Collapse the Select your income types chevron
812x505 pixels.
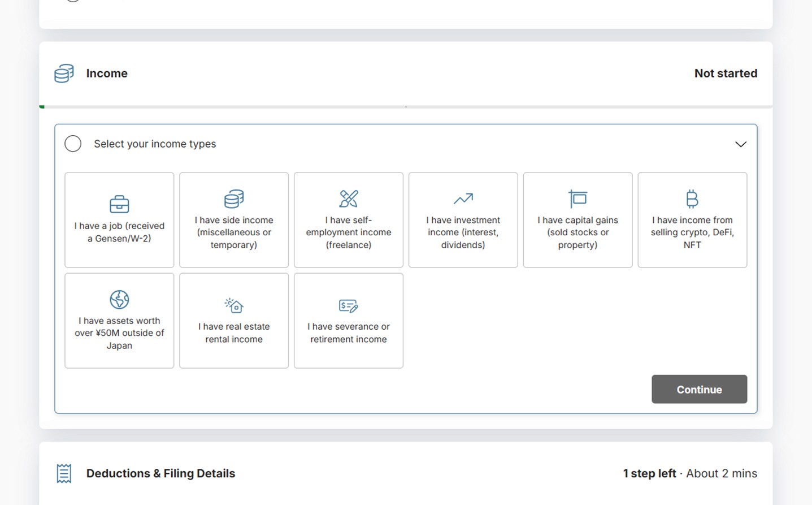(x=741, y=144)
